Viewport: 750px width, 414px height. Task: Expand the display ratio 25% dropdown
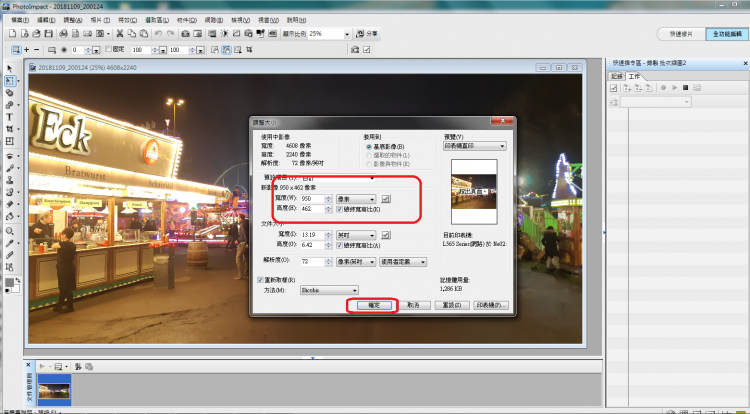tap(347, 33)
